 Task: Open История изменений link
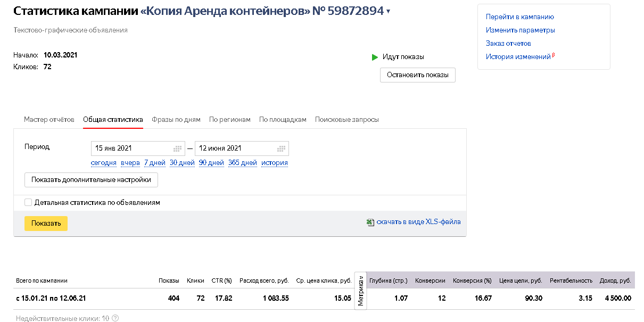[x=518, y=57]
